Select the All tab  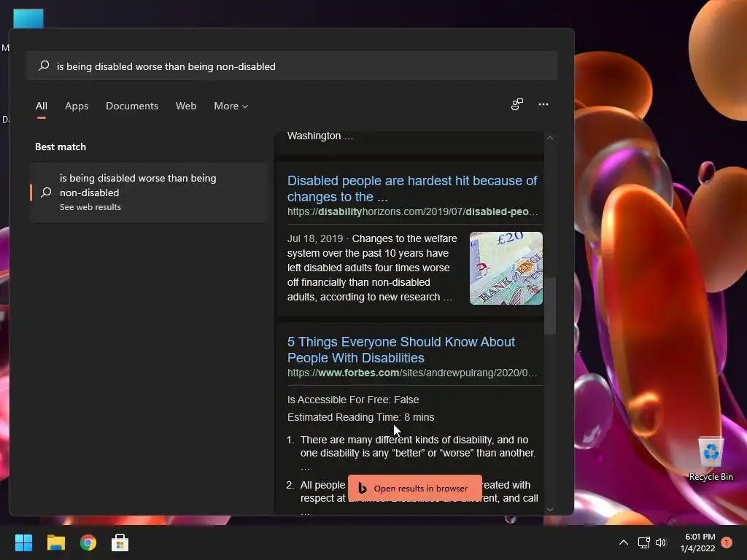[42, 106]
